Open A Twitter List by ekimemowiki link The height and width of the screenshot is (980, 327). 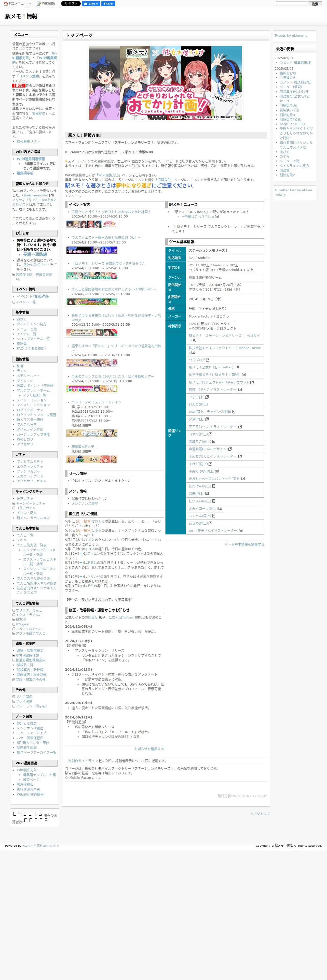[x=293, y=193]
